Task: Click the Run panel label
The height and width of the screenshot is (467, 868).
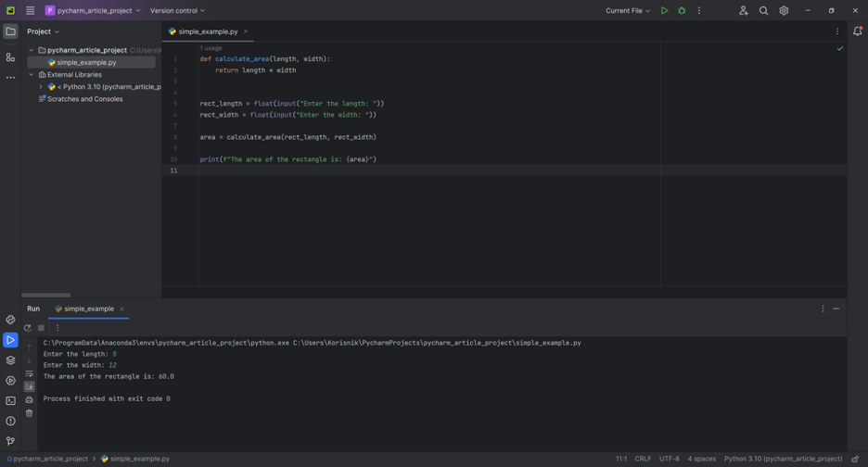Action: (33, 309)
